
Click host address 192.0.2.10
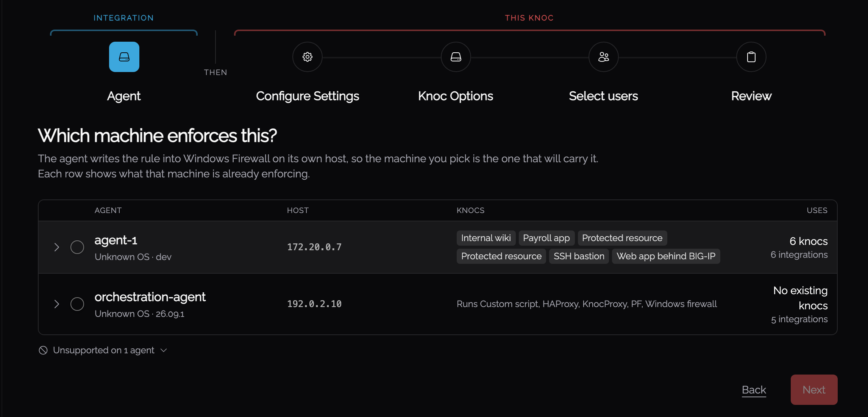point(314,304)
